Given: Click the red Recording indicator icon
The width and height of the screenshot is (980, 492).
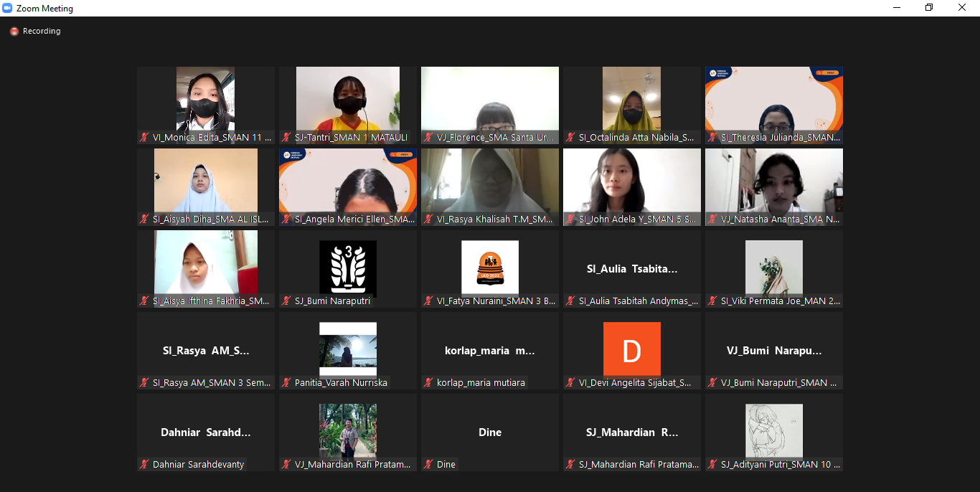Looking at the screenshot, I should 14,32.
